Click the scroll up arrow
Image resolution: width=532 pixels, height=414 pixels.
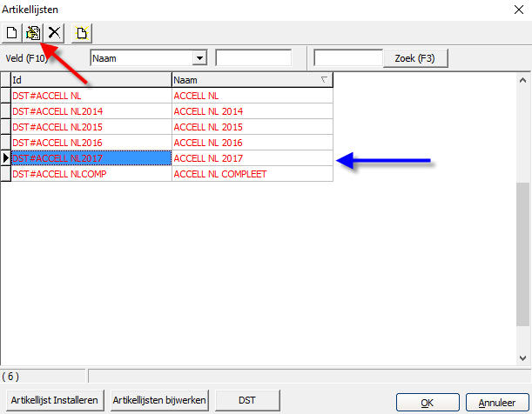pos(522,80)
